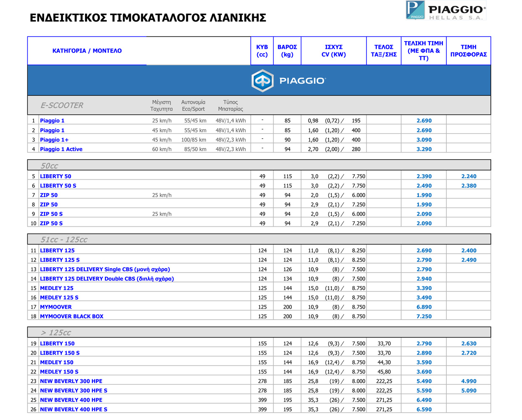Select the Piaggio 1 Active model name
522x420 pixels.
point(61,149)
